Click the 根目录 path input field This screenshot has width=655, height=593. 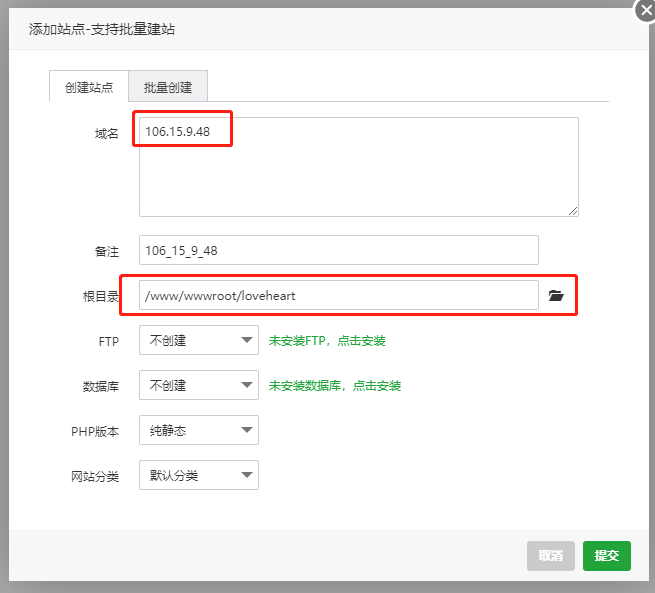point(338,296)
